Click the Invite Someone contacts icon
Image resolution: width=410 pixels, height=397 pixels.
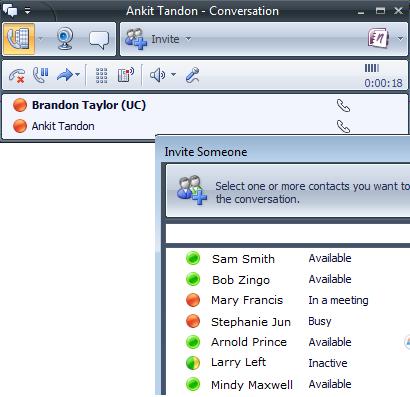pyautogui.click(x=192, y=190)
